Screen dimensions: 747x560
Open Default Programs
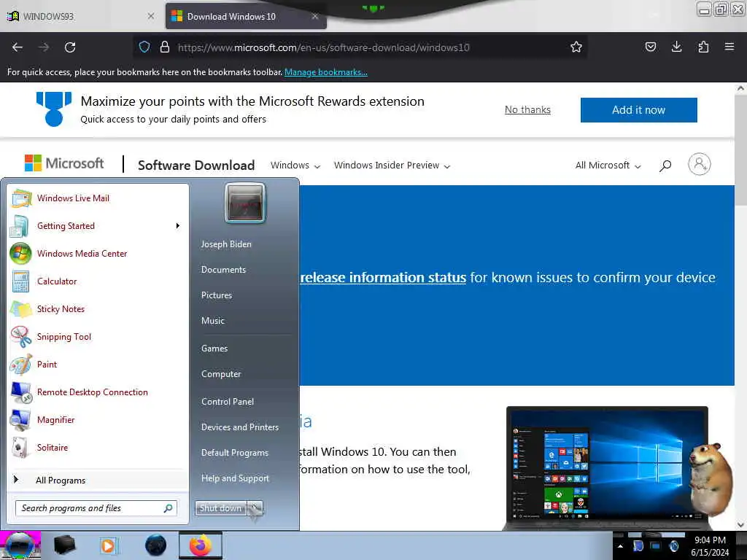[x=234, y=453]
